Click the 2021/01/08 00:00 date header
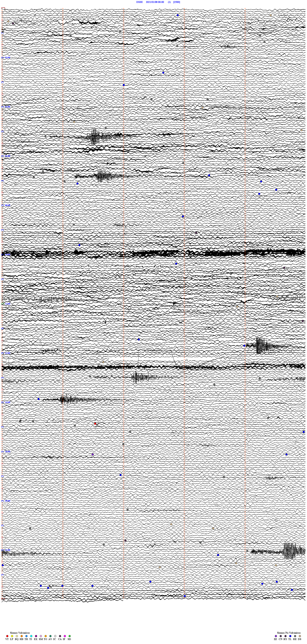This screenshot has width=307, height=644. pyautogui.click(x=155, y=2)
